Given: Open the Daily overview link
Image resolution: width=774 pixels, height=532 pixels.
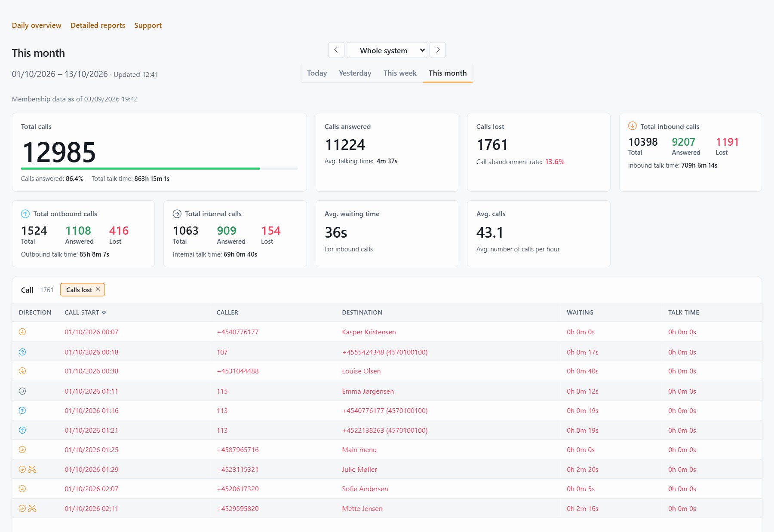Looking at the screenshot, I should [37, 25].
